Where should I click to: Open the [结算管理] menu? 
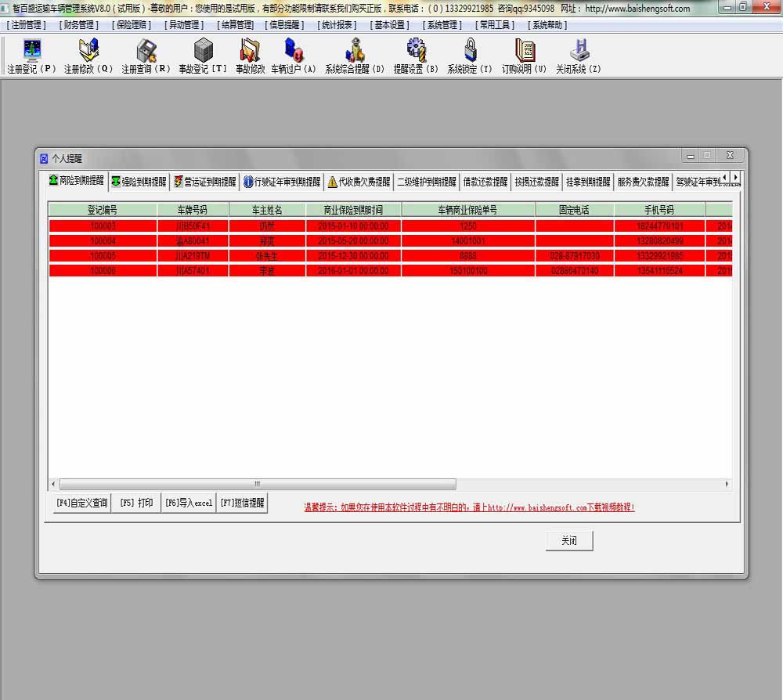[x=235, y=25]
